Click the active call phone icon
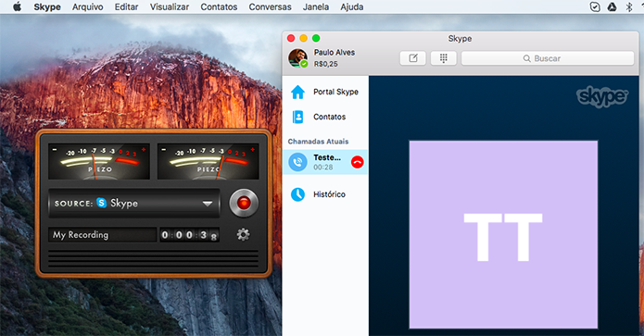Viewport: 644px width, 336px height. point(297,162)
